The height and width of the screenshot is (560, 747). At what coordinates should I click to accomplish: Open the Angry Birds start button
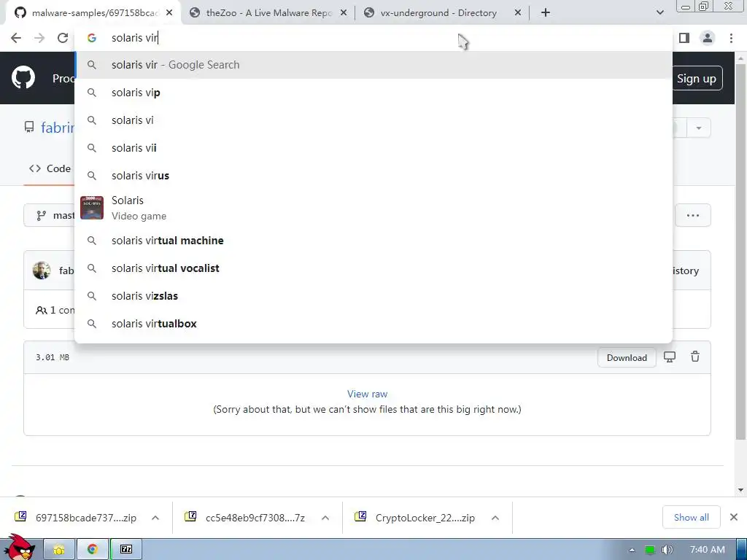[x=19, y=548]
